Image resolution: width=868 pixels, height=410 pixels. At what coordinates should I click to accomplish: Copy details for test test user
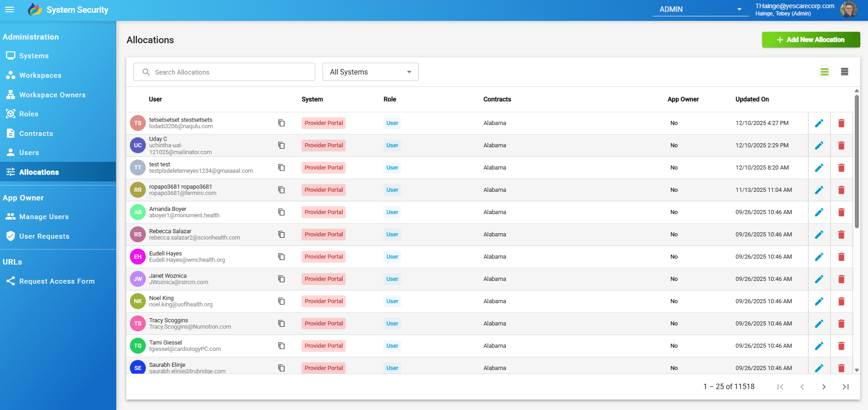[282, 168]
